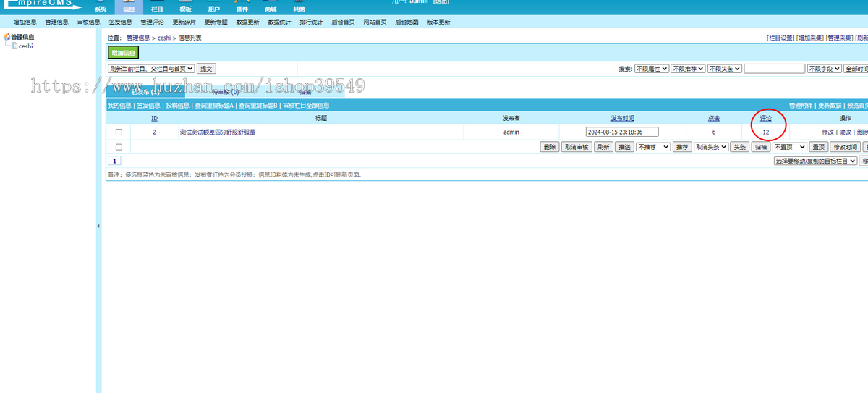This screenshot has height=393, width=868.
Task: Open the 用户 top navigation item
Action: pos(213,7)
